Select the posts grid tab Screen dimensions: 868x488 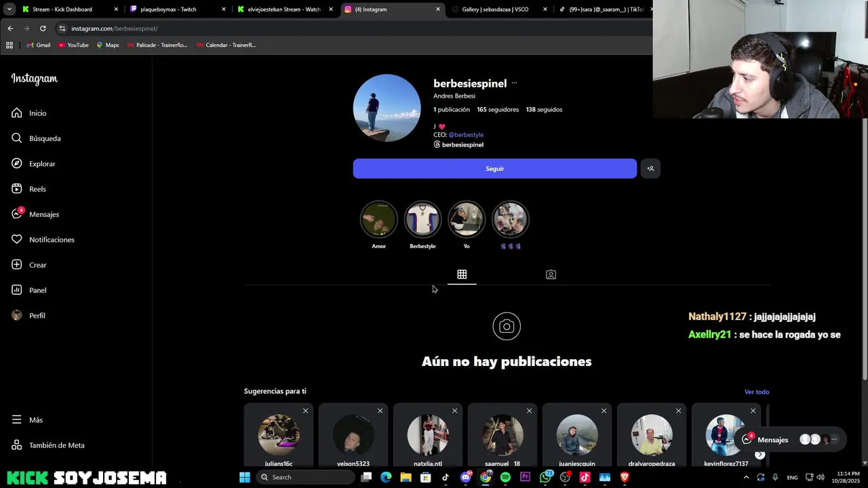coord(462,274)
